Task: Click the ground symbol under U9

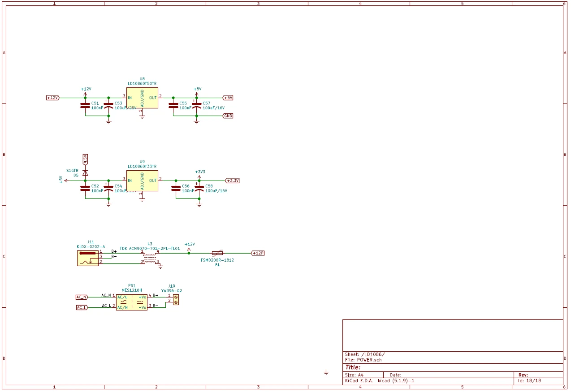Action: [x=142, y=198]
